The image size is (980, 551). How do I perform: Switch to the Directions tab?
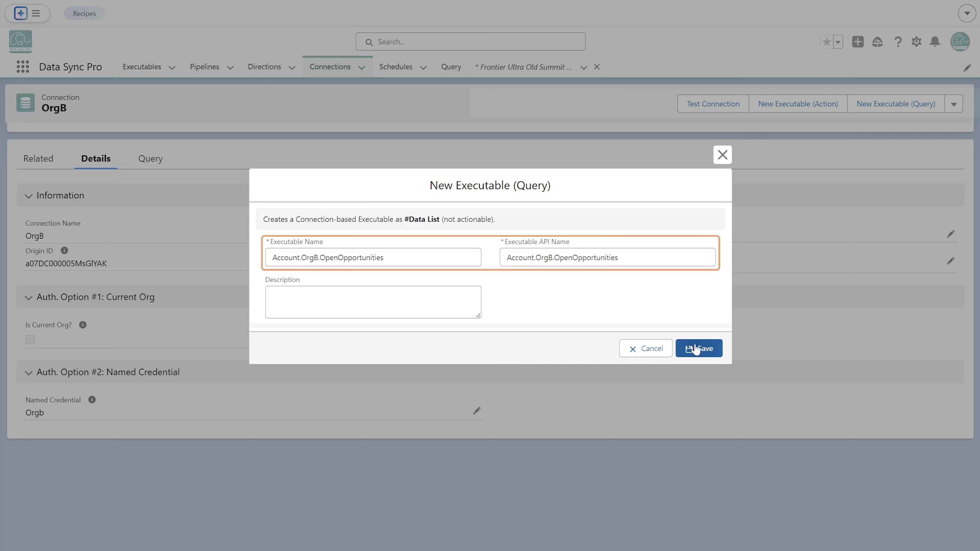pyautogui.click(x=264, y=67)
